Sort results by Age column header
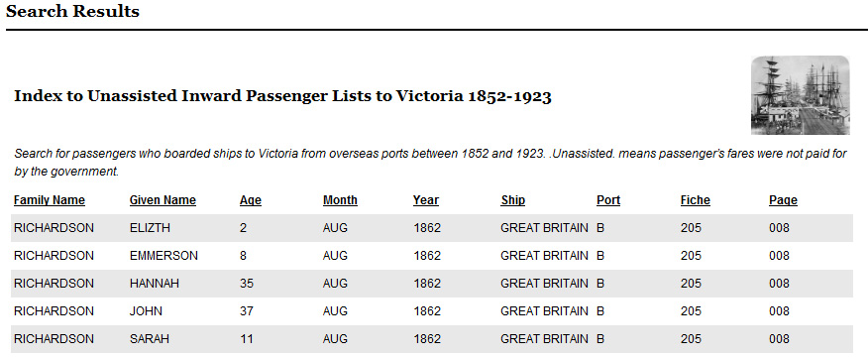The image size is (868, 357). click(x=251, y=200)
